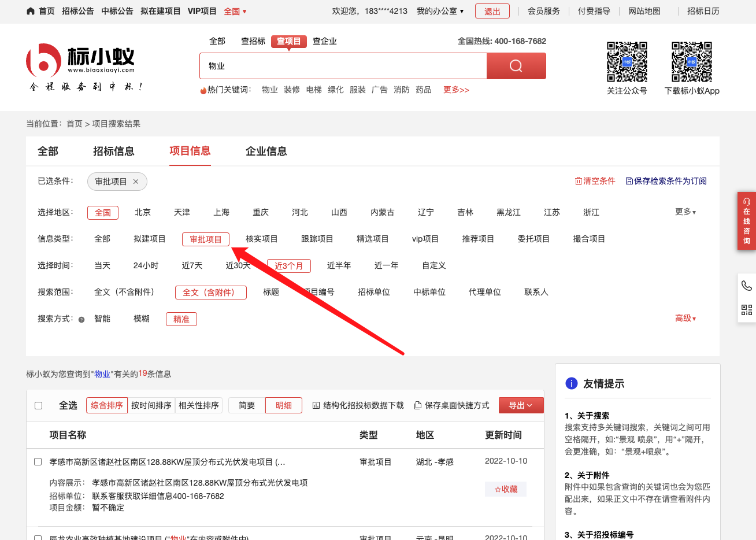
Task: Remove the 审批项目 filter tag with X
Action: 136,182
